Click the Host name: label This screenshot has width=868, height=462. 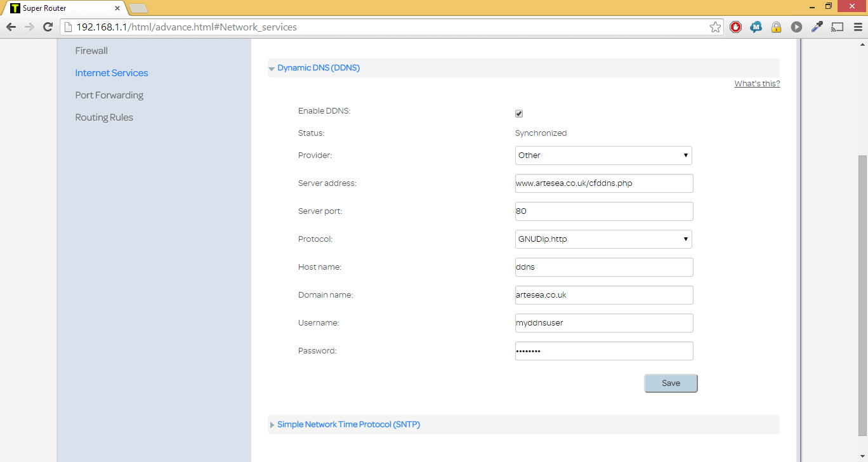click(320, 267)
